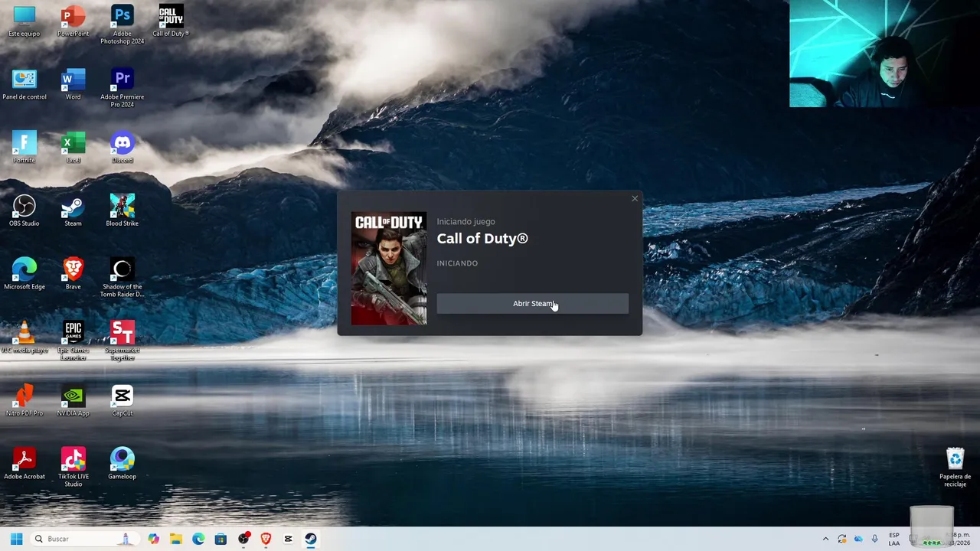Select the PowerPoint desktop icon
This screenshot has height=551, width=980.
[x=73, y=21]
